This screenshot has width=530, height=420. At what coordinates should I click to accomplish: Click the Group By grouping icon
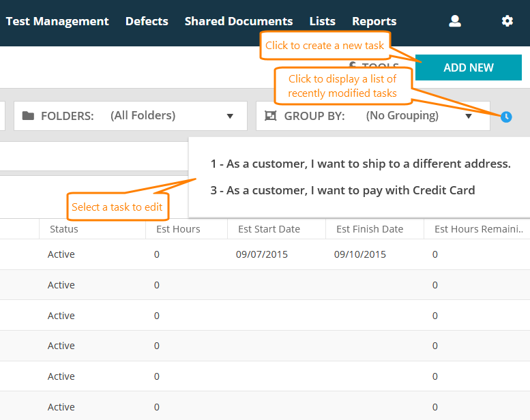pos(271,116)
